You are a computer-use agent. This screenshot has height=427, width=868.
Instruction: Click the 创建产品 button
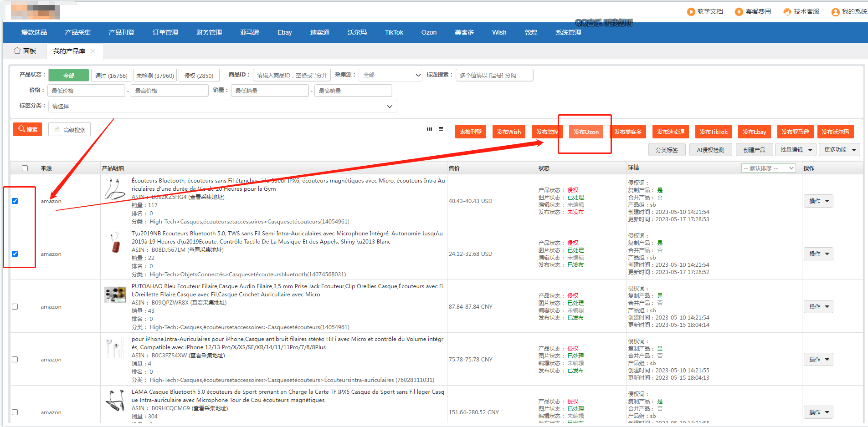click(x=754, y=150)
